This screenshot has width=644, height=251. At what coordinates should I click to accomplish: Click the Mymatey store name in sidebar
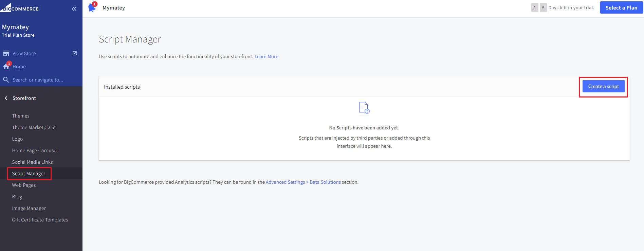(x=15, y=27)
